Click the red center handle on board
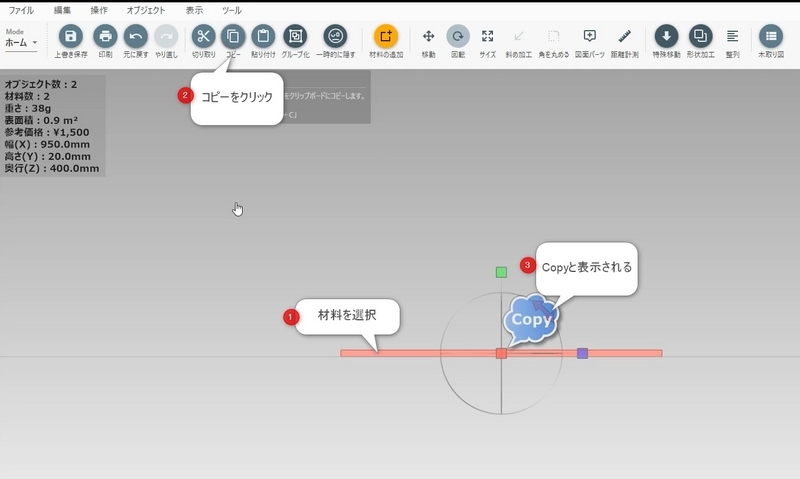Screen dimensions: 800x479 click(502, 354)
